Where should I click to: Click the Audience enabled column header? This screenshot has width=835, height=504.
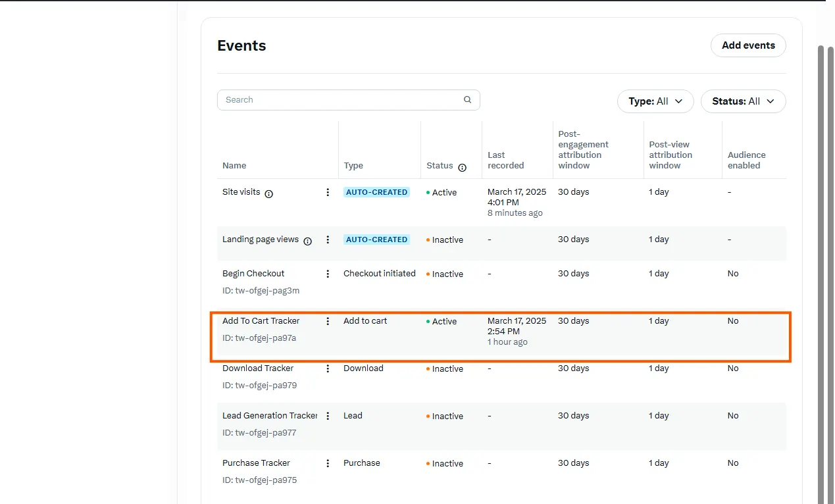[x=747, y=161]
